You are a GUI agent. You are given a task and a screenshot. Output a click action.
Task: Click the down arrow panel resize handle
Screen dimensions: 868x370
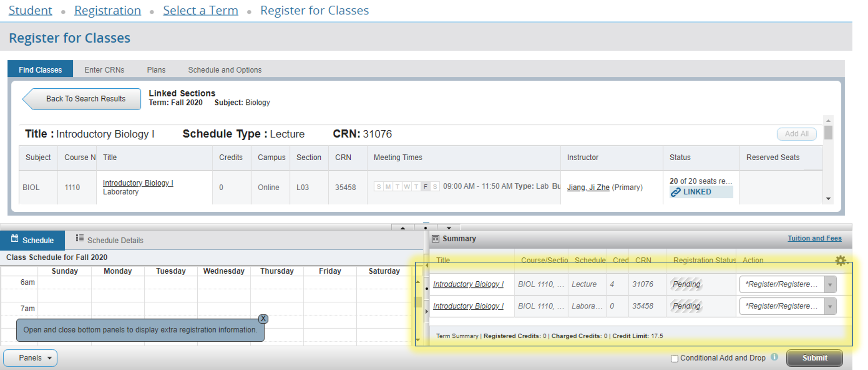[449, 228]
